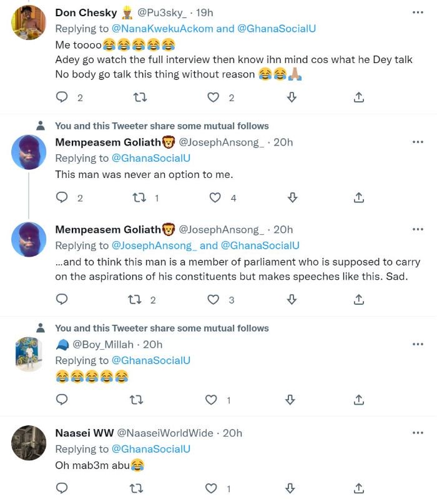Like Don Chesky's tweet
The image size is (437, 504).
[x=214, y=97]
